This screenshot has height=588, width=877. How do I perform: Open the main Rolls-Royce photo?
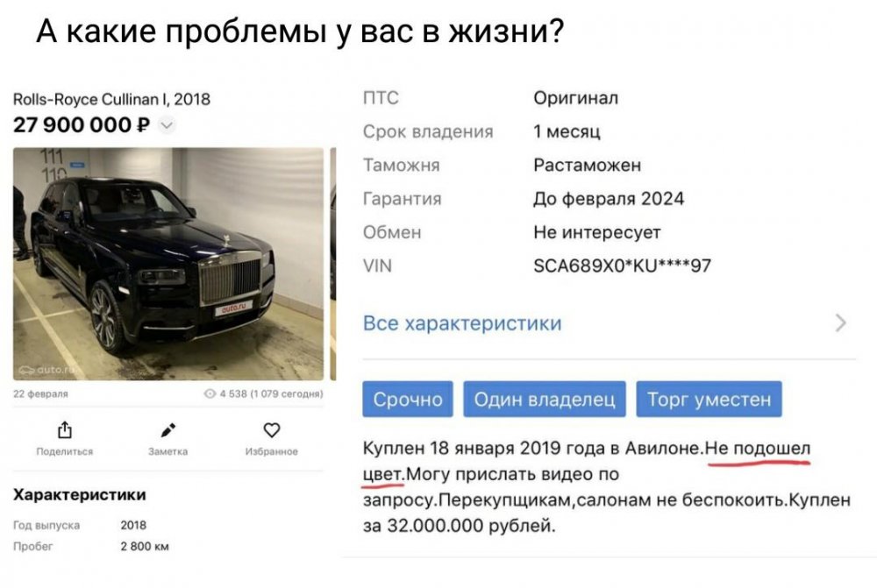pos(168,263)
